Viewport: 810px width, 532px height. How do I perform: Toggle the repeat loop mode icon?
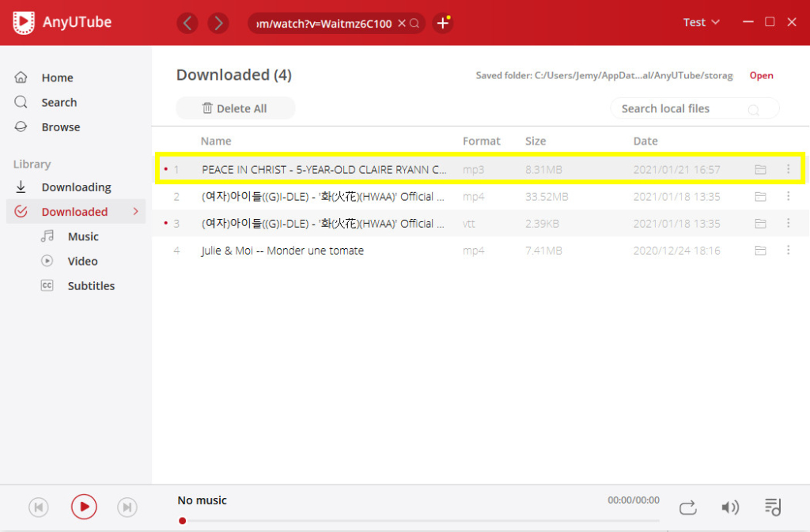pyautogui.click(x=687, y=507)
